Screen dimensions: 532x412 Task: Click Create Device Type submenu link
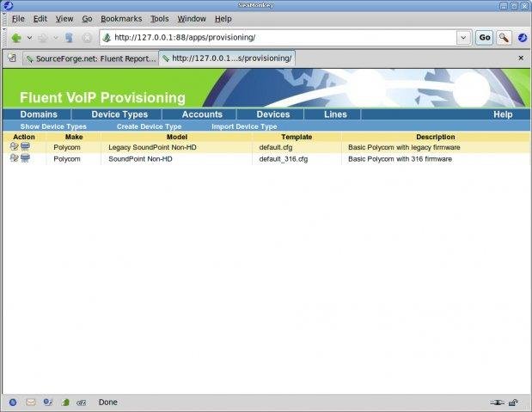(x=150, y=126)
